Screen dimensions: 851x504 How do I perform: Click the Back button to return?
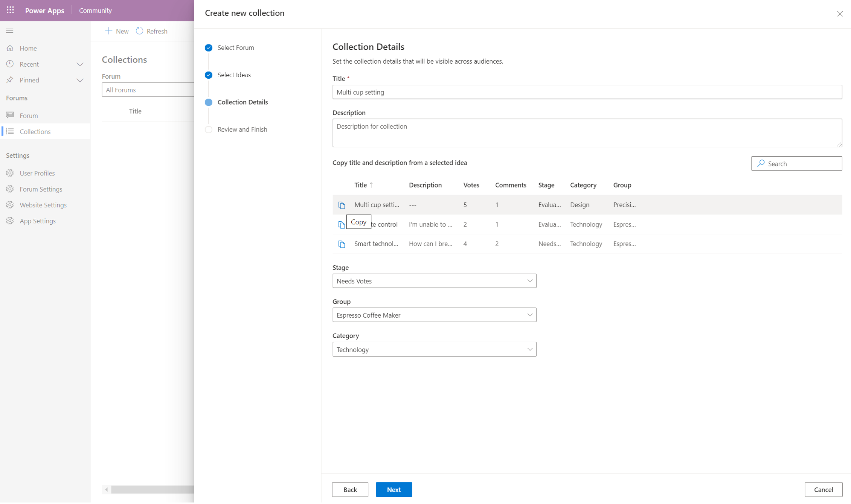pyautogui.click(x=350, y=489)
